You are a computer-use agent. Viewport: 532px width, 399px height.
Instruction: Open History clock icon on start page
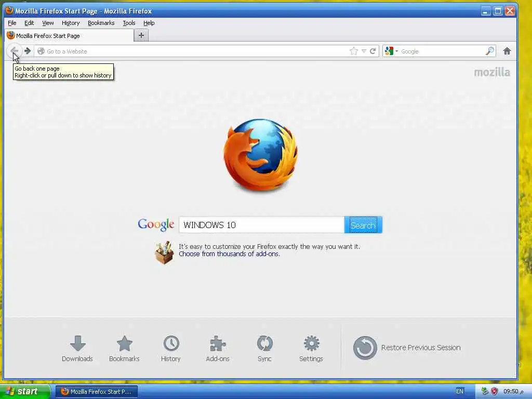[170, 349]
